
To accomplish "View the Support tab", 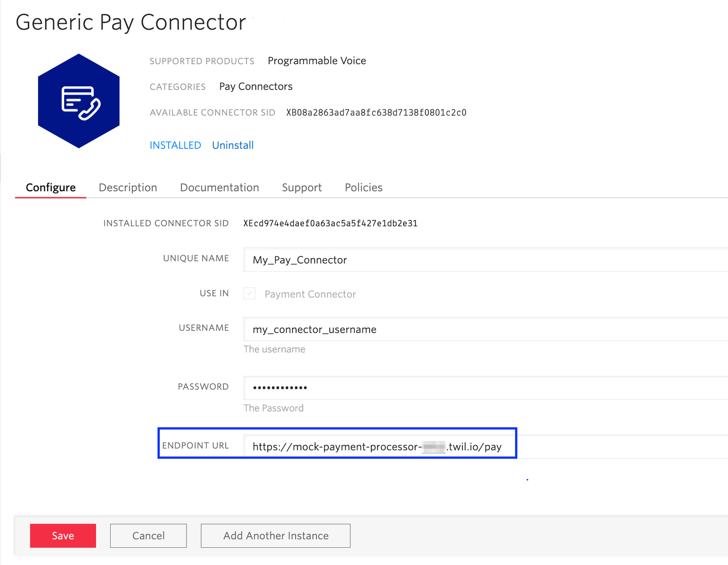I will pyautogui.click(x=302, y=187).
